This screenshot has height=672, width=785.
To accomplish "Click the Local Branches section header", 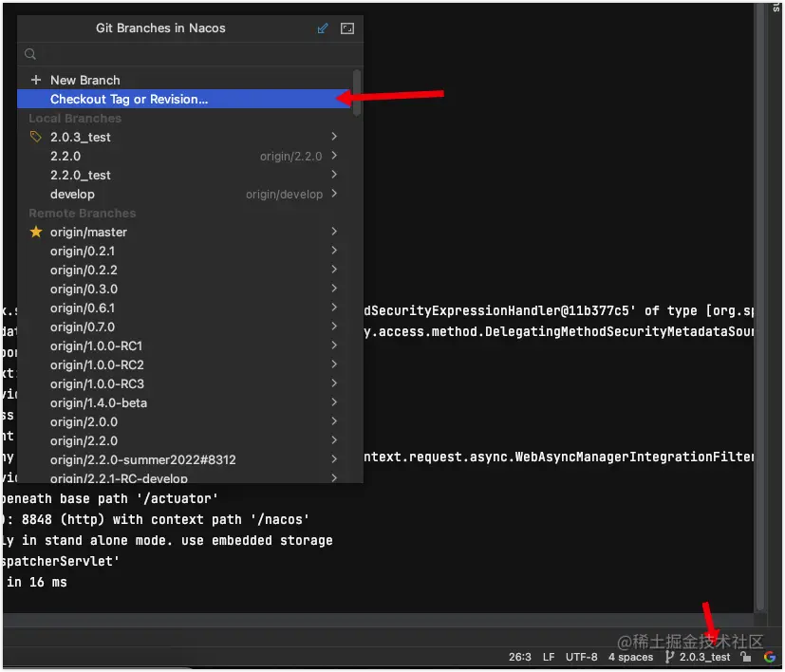I will tap(75, 119).
